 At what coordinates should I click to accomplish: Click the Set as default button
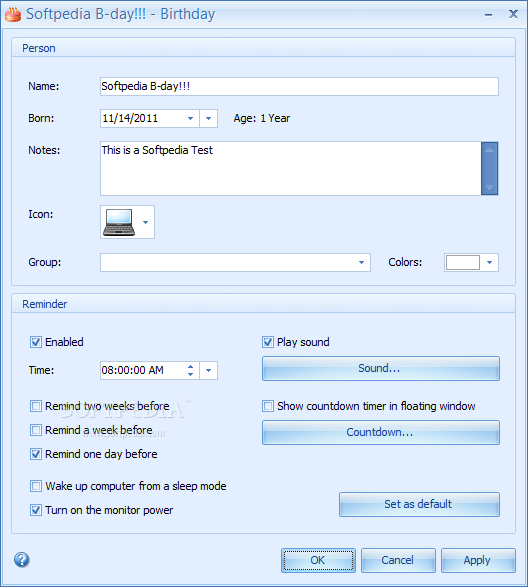click(419, 504)
